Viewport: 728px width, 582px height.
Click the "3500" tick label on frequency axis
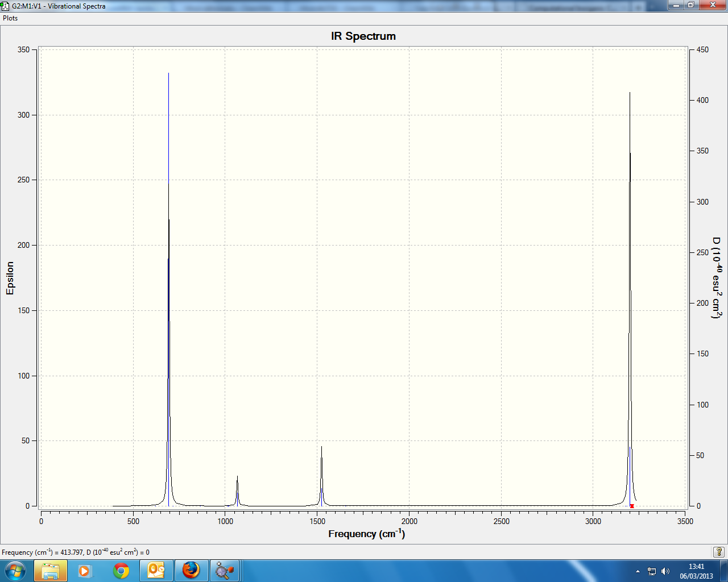[x=685, y=521]
